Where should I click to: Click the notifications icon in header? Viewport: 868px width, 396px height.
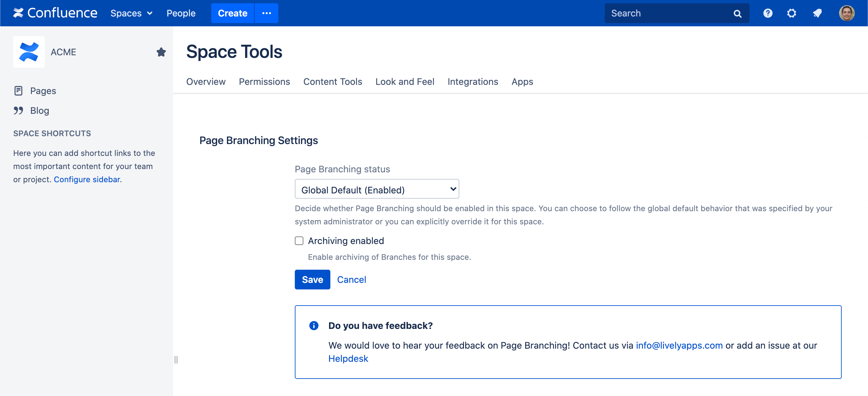coord(817,13)
